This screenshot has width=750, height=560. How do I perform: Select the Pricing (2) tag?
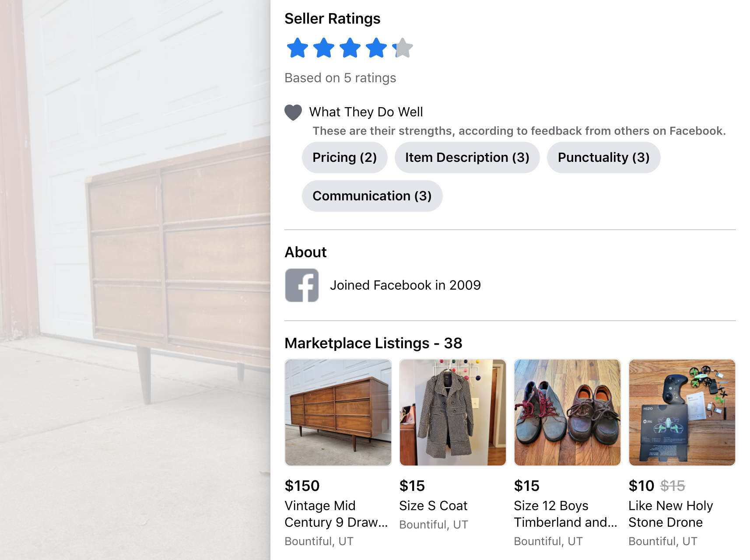coord(345,157)
